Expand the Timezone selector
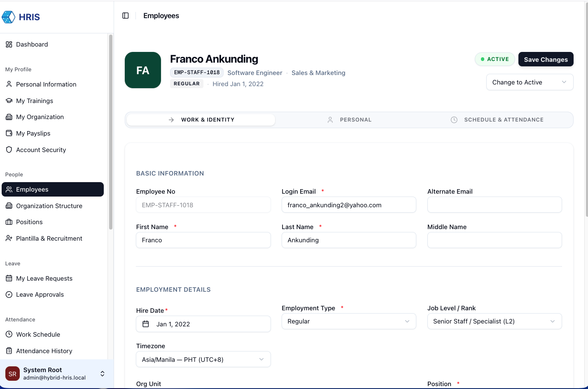Screen dimensions: 588x389 pos(203,360)
